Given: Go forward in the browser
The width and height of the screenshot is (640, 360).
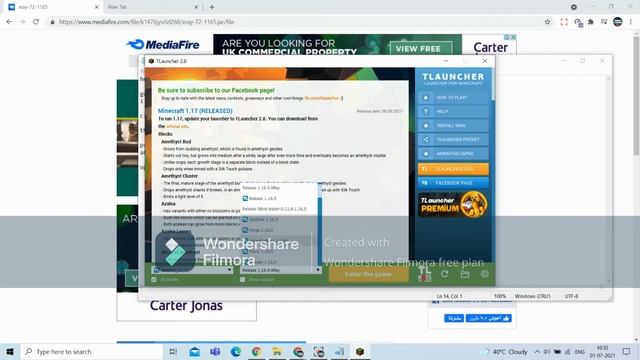Looking at the screenshot, I should (x=22, y=22).
